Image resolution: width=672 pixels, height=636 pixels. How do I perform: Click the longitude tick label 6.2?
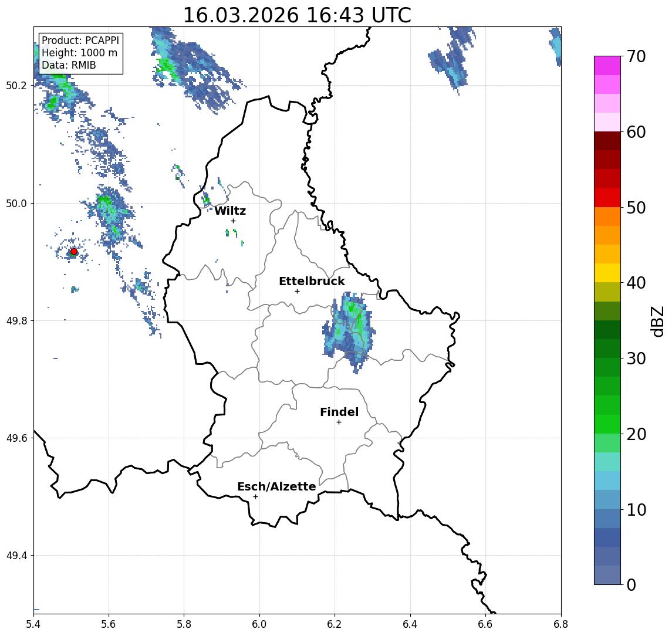click(335, 624)
